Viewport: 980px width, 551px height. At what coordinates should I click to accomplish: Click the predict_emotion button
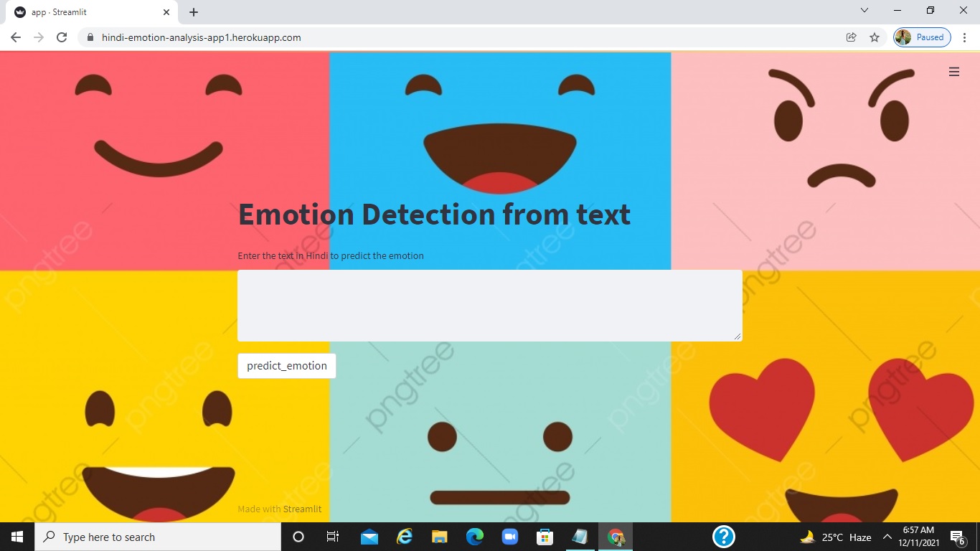286,366
